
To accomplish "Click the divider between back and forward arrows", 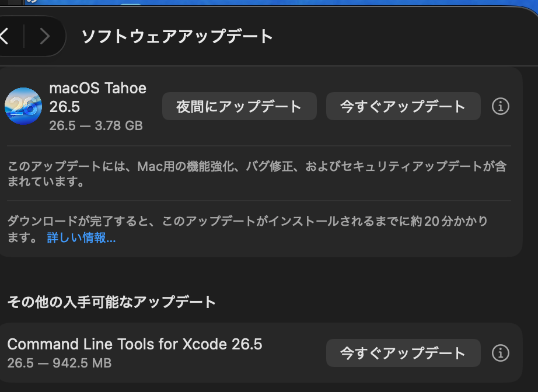I will pyautogui.click(x=24, y=36).
